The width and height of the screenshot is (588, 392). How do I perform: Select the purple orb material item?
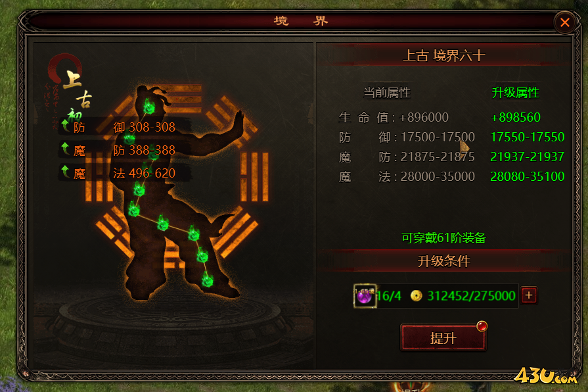pos(365,296)
